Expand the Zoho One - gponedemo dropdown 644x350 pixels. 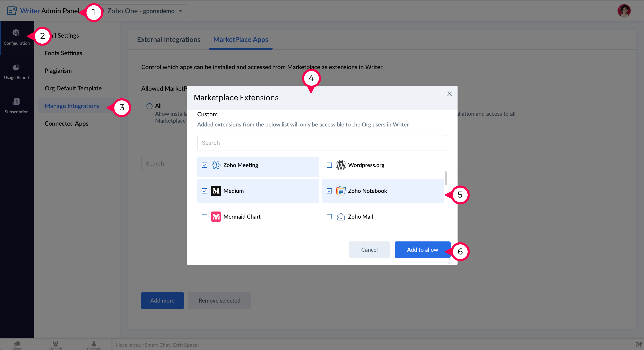tap(180, 11)
